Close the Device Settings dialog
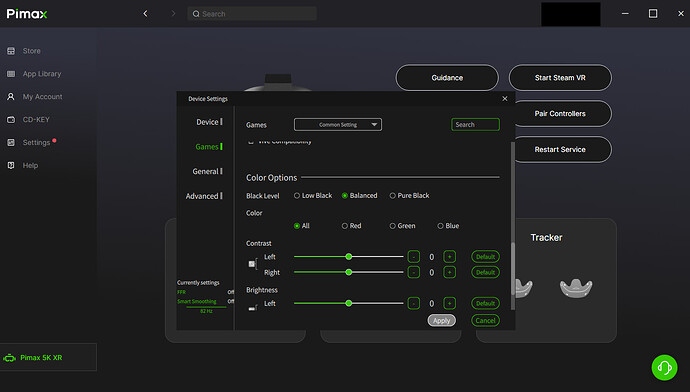The image size is (690, 392). (505, 99)
